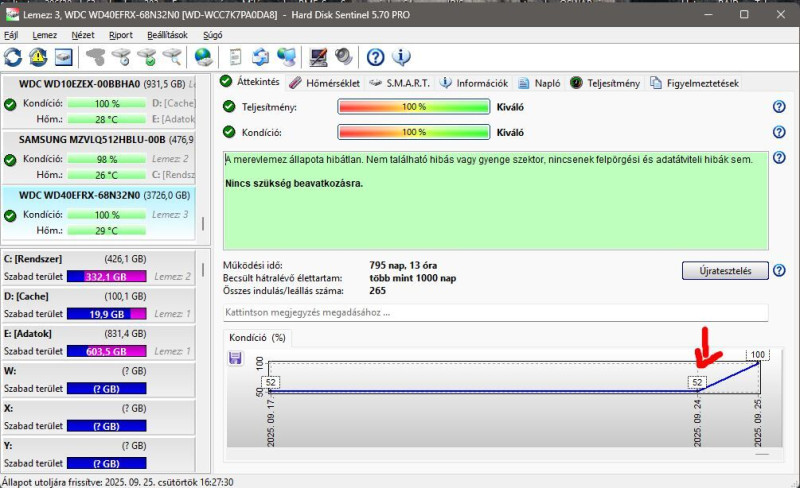Click the status bar text Állapot utoljára frissítve

point(118,482)
